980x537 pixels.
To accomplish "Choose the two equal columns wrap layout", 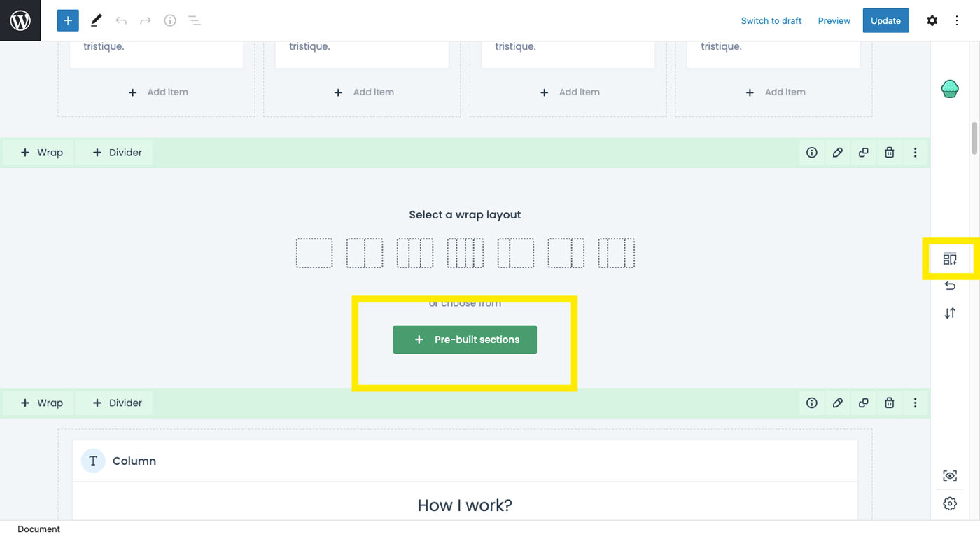I will [365, 253].
